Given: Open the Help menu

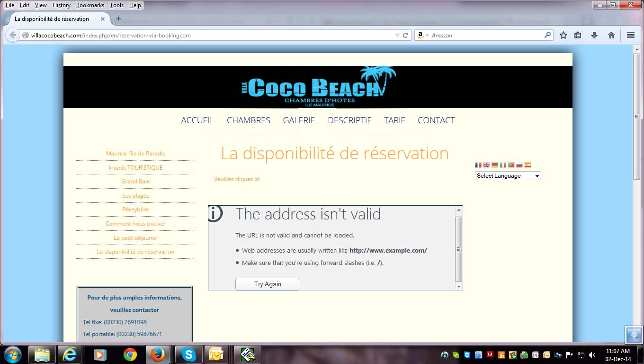Looking at the screenshot, I should click(135, 5).
